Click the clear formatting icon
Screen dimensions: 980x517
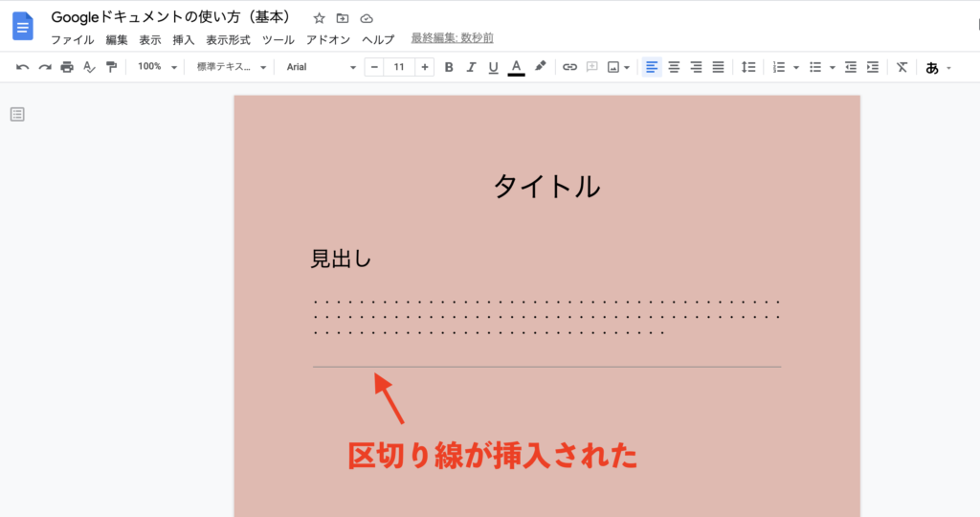[x=901, y=67]
